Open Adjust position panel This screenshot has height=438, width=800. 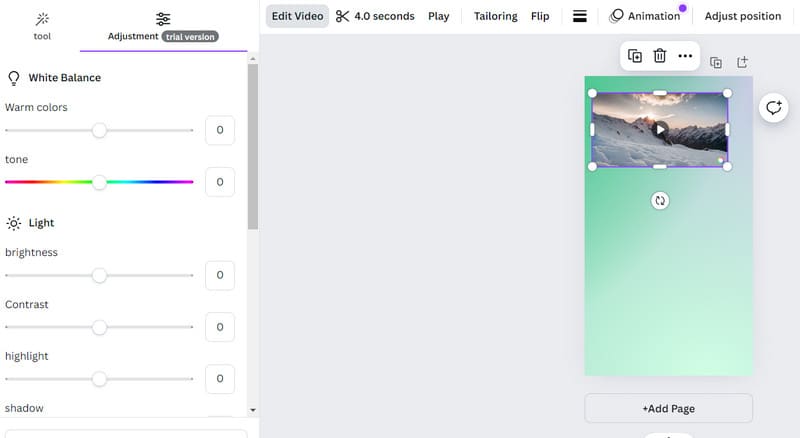pyautogui.click(x=742, y=16)
